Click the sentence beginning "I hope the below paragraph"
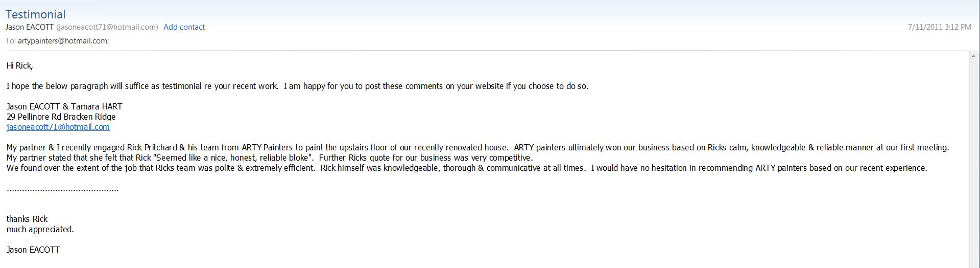 tap(298, 86)
